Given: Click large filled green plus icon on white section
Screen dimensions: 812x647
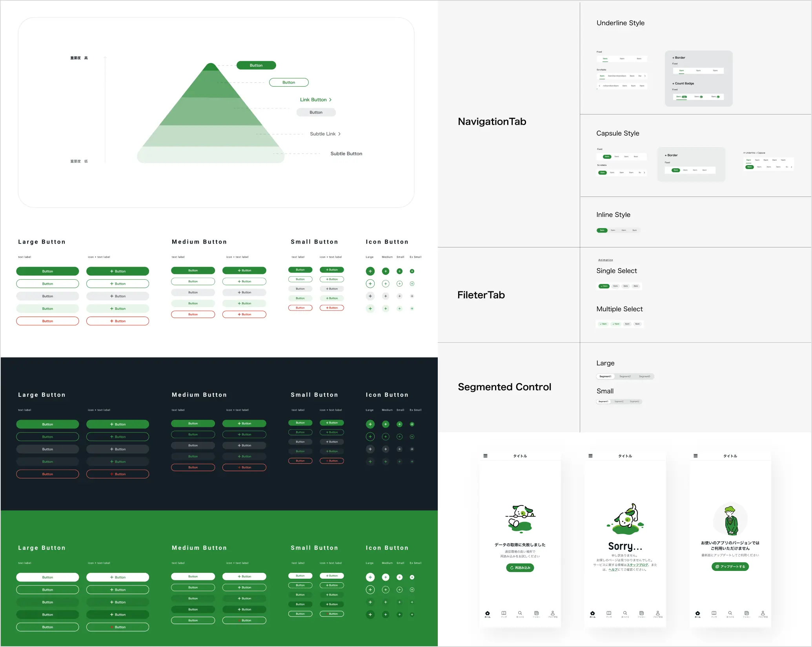Looking at the screenshot, I should pyautogui.click(x=370, y=271).
